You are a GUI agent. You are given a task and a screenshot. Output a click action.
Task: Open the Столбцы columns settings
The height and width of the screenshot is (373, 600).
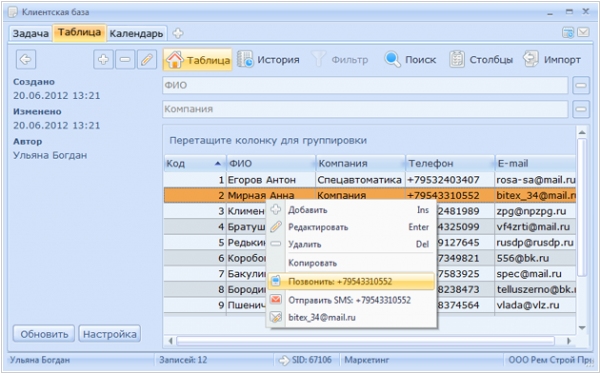(481, 59)
